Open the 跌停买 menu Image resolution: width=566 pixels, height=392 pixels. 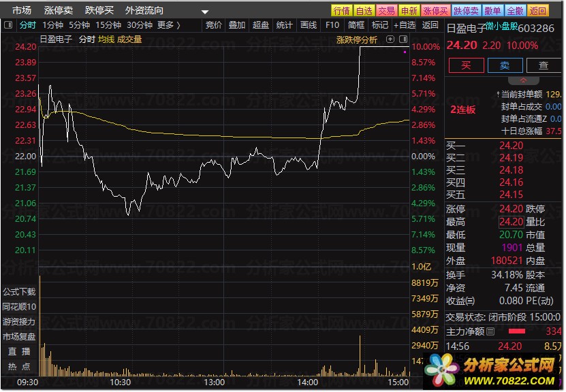point(99,10)
